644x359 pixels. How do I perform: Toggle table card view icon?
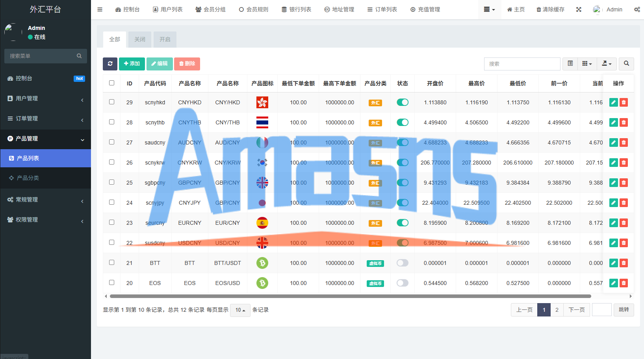(570, 64)
